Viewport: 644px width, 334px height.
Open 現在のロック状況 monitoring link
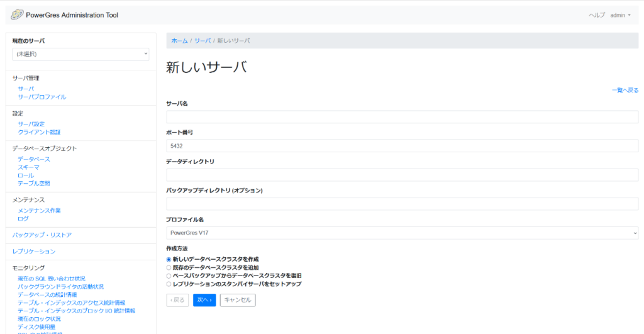39,319
